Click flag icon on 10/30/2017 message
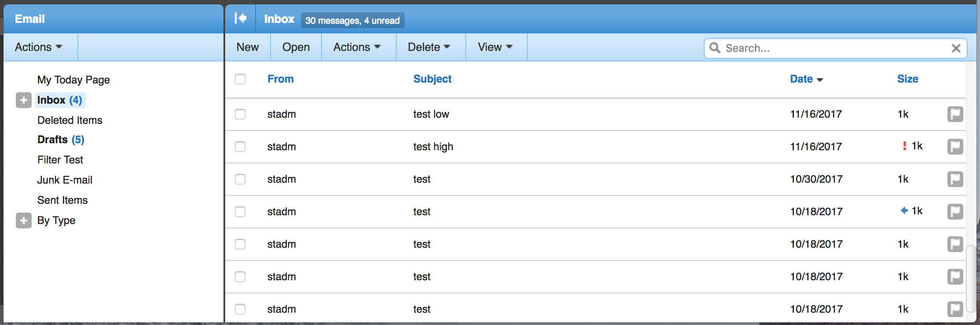Screen dimensions: 980x325 (x=955, y=179)
